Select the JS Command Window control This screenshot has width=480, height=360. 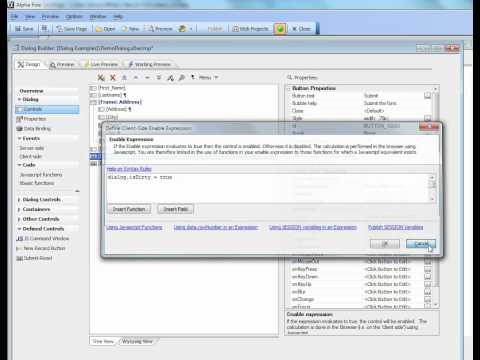(x=43, y=238)
